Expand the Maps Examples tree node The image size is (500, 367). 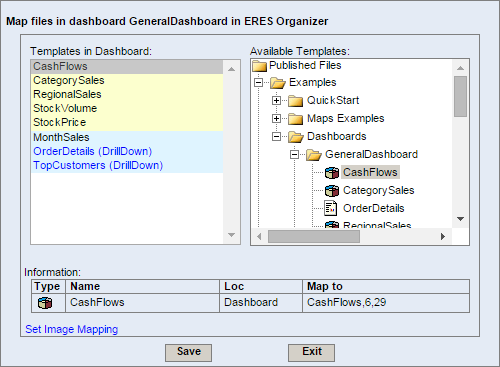click(x=276, y=118)
